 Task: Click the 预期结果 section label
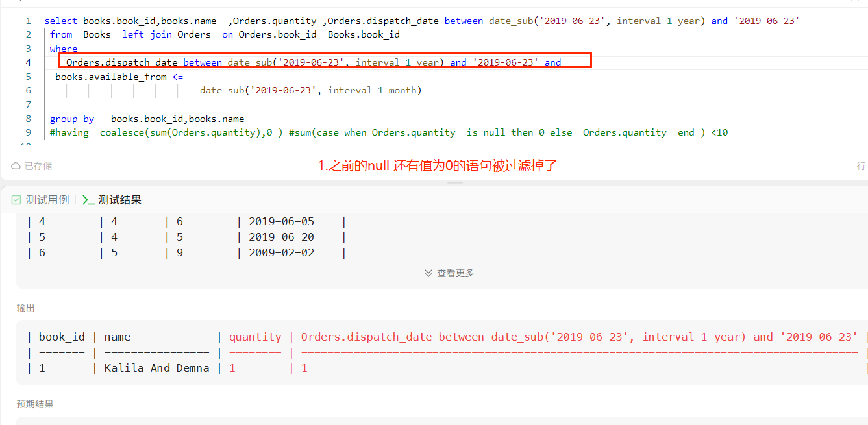35,404
